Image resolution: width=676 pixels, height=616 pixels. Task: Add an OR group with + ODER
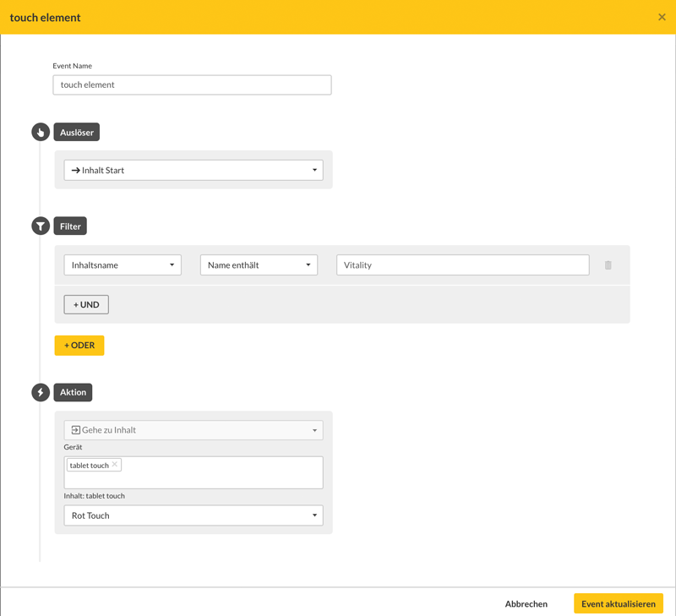(79, 346)
